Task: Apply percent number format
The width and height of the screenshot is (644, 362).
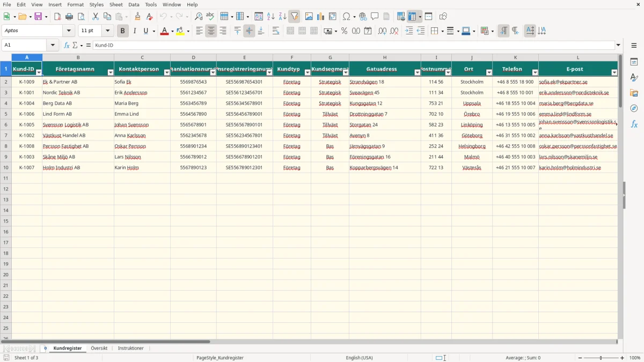Action: click(344, 31)
